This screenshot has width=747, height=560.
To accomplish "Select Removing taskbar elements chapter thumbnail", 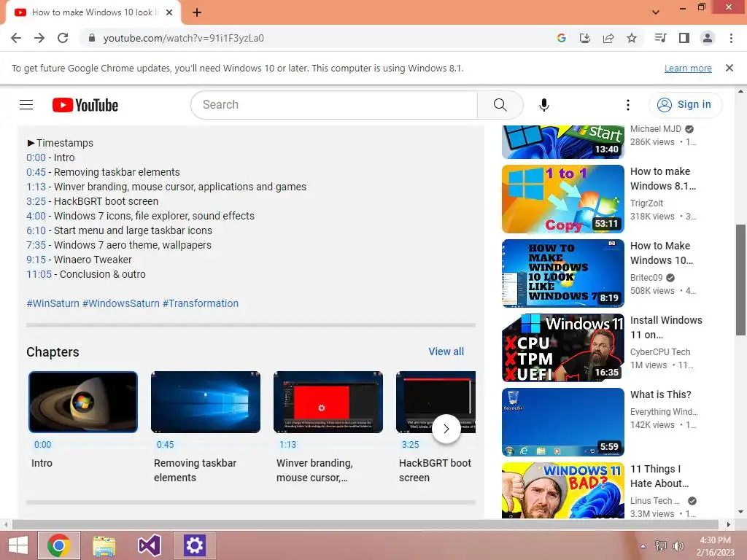I will tap(206, 402).
